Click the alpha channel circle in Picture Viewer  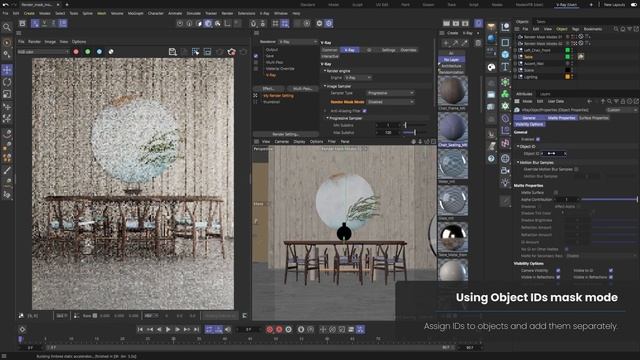111,52
